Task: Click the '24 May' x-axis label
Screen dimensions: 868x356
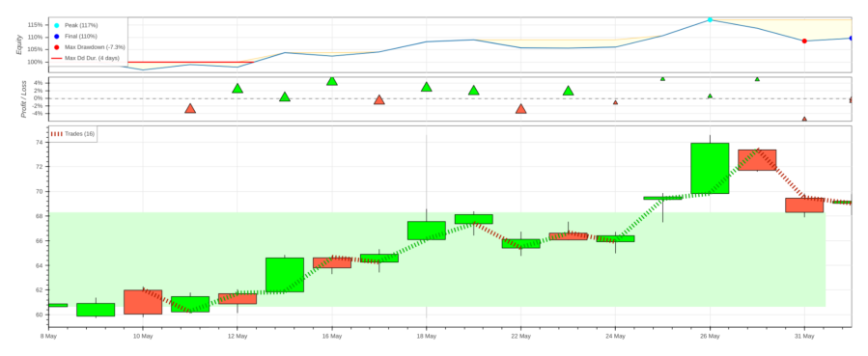Action: [615, 336]
